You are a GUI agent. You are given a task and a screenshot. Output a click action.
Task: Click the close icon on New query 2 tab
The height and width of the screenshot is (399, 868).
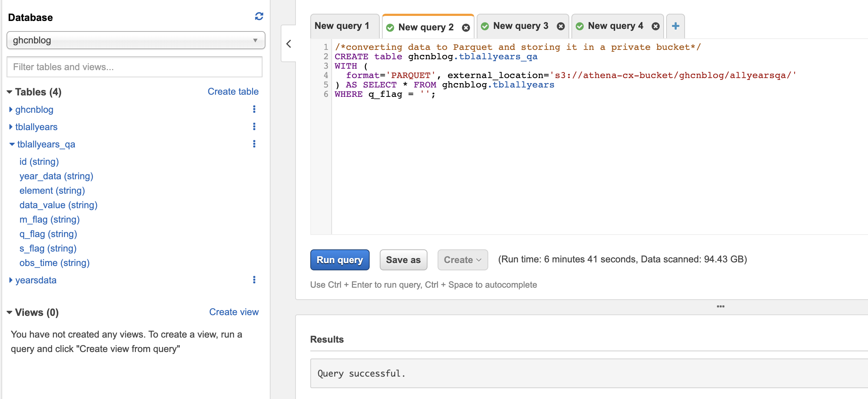(467, 25)
